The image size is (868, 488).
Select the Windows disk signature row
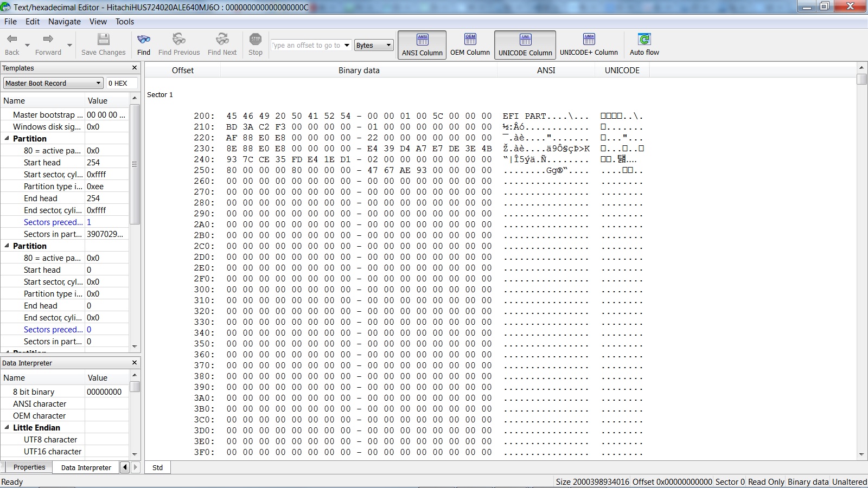click(65, 126)
